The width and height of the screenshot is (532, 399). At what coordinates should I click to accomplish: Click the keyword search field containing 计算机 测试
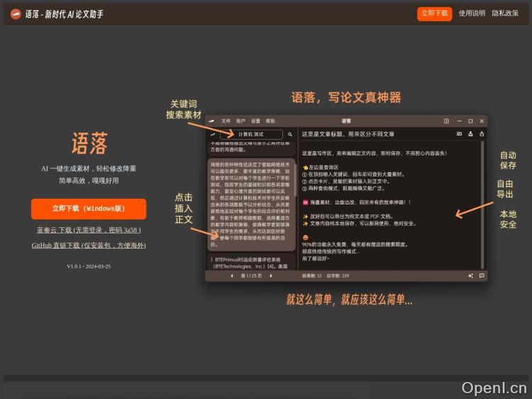click(x=250, y=134)
